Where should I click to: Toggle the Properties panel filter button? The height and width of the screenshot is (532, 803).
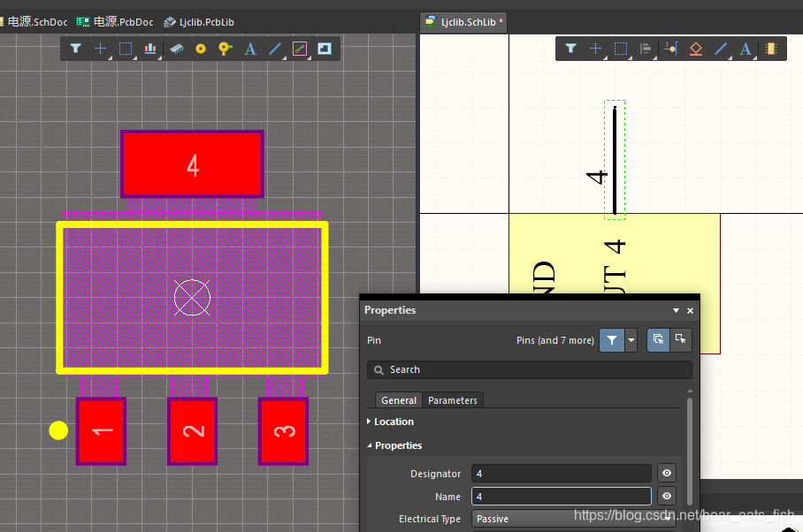coord(611,340)
